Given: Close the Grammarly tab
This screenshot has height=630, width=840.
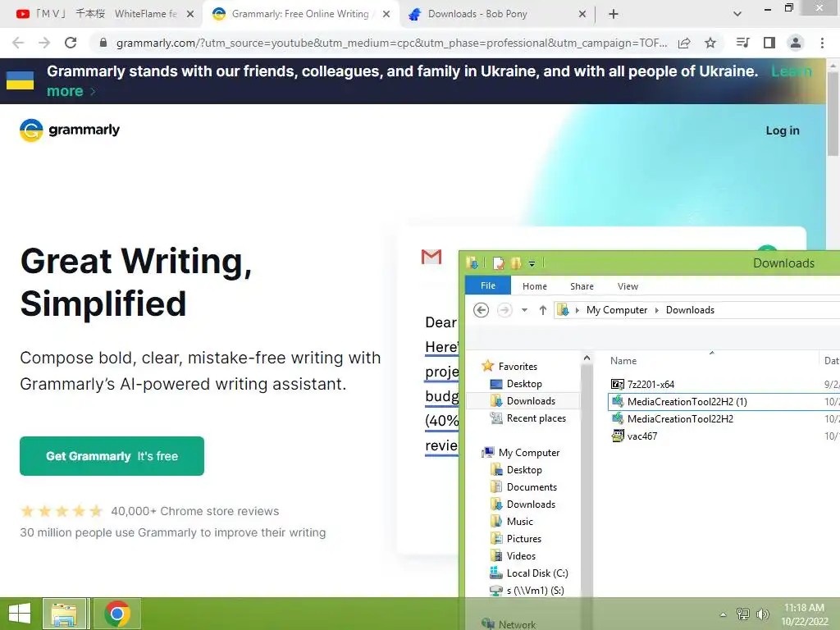Looking at the screenshot, I should click(386, 14).
